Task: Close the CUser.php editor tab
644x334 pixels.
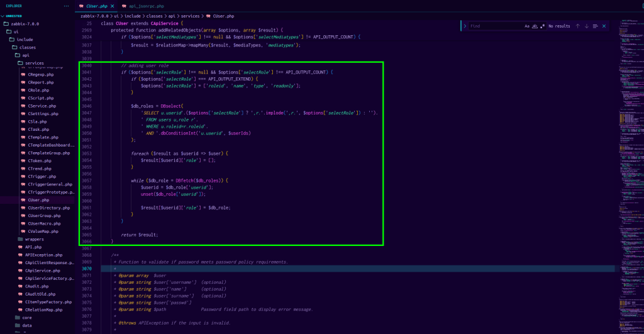Action: click(x=113, y=6)
